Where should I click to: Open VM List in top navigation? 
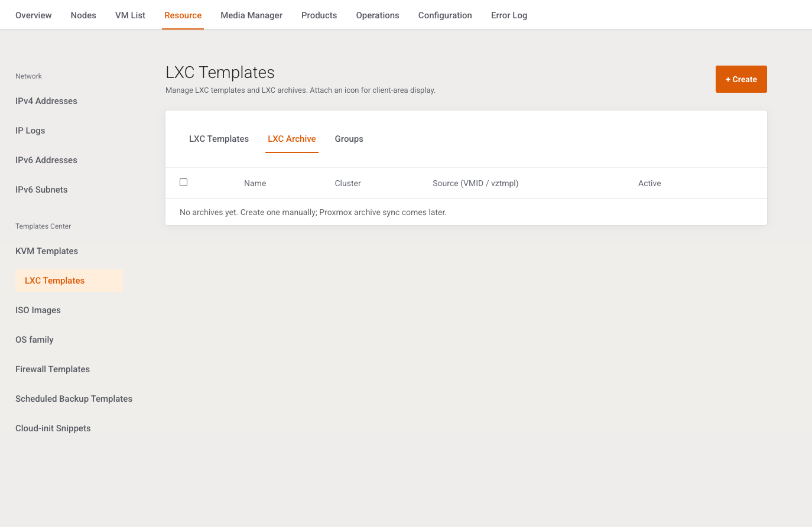point(130,15)
